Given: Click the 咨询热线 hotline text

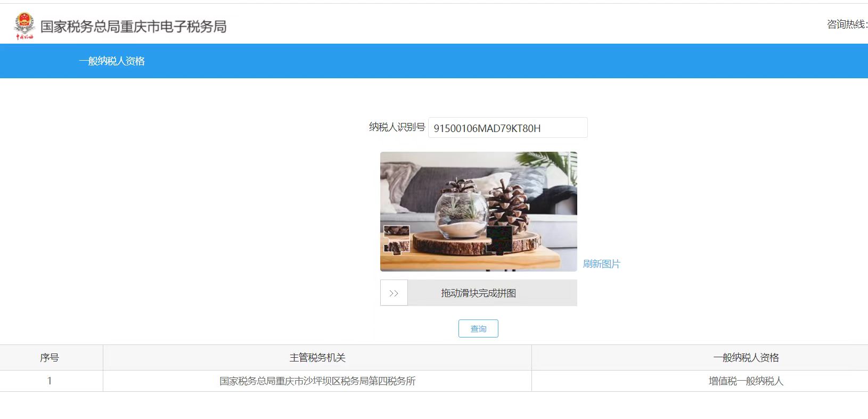Looking at the screenshot, I should pyautogui.click(x=847, y=24).
